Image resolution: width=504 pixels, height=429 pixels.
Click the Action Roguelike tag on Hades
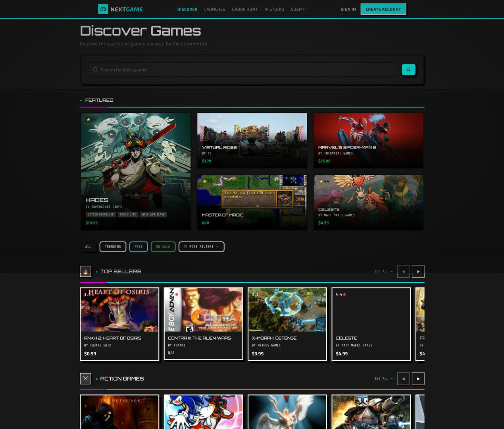(101, 214)
